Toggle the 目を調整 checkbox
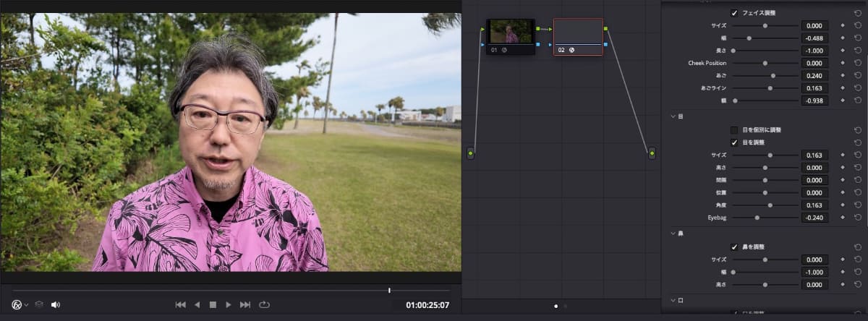 (735, 142)
